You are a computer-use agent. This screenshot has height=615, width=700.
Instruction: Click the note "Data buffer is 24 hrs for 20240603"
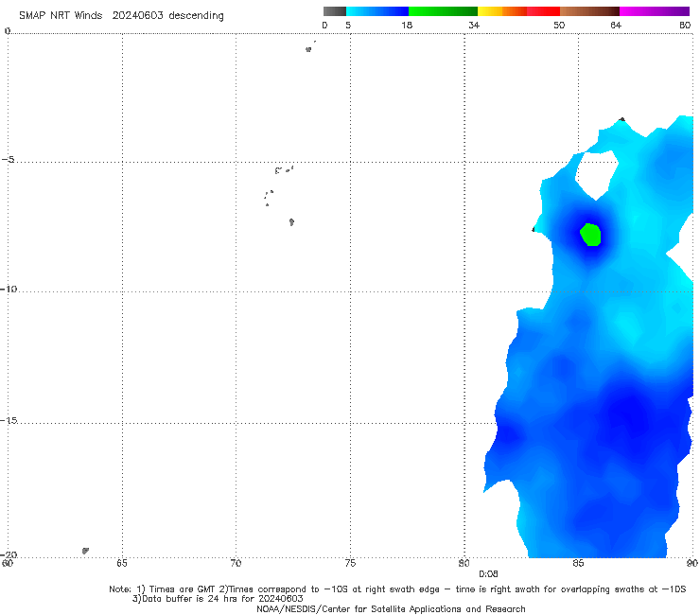[222, 599]
